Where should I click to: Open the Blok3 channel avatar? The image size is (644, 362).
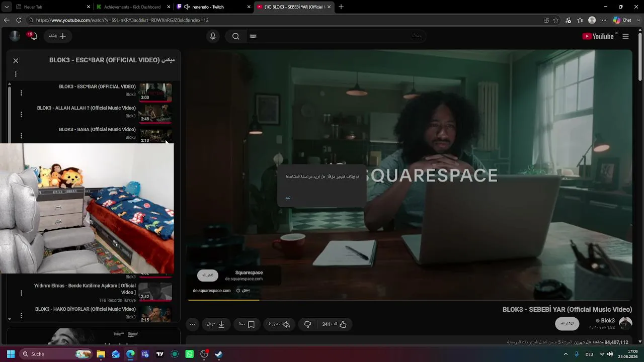tap(625, 323)
